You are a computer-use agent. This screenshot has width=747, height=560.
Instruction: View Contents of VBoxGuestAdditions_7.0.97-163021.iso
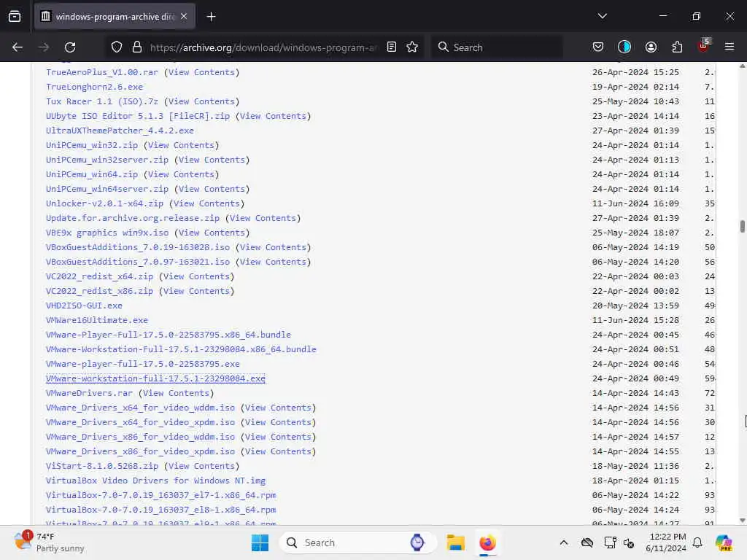click(x=273, y=262)
